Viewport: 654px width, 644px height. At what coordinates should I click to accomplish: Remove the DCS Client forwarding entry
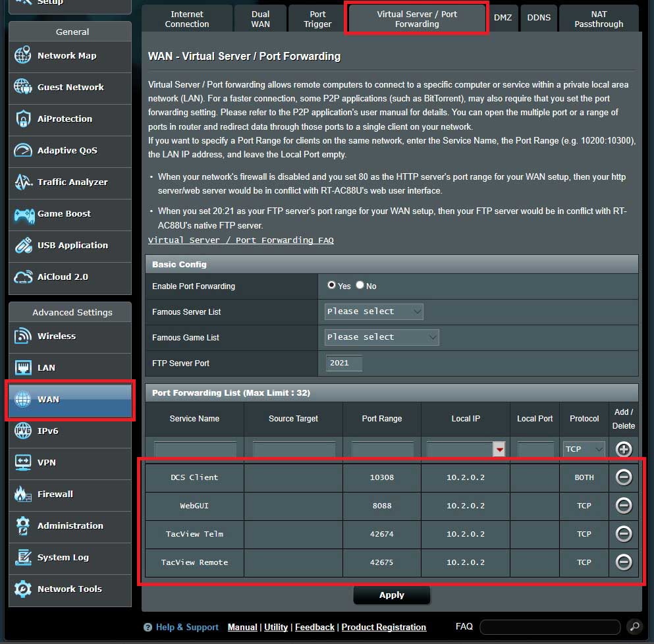point(623,477)
